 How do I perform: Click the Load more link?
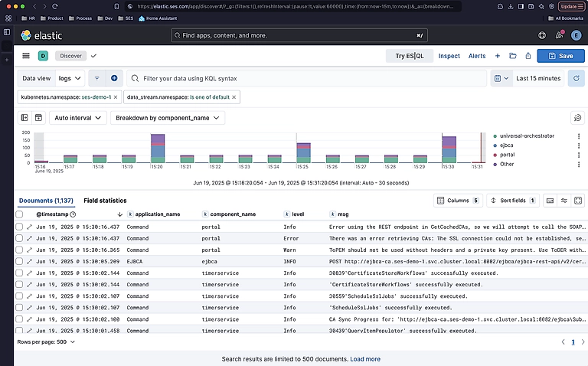(x=365, y=358)
